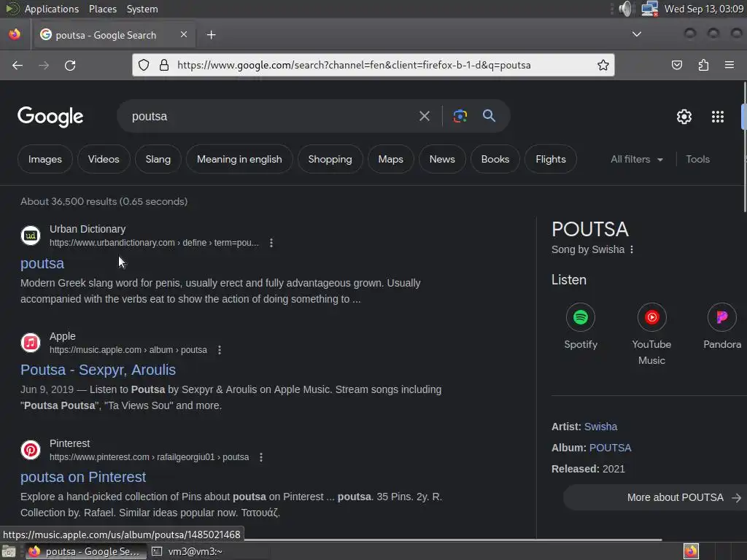Select Meaning in english chip
The width and height of the screenshot is (747, 560).
pos(239,159)
